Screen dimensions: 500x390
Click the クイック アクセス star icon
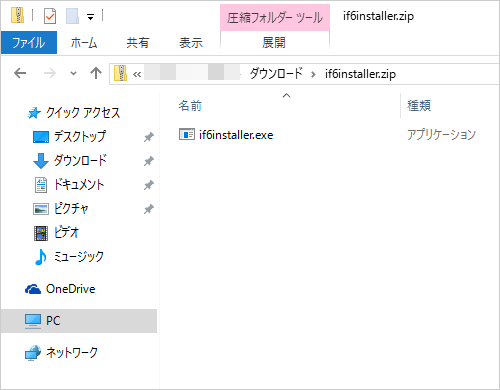pos(34,113)
